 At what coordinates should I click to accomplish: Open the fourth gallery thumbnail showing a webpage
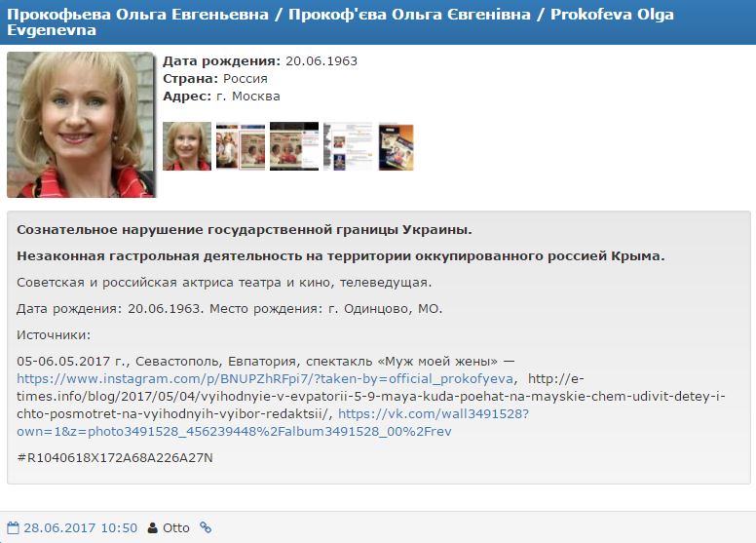click(348, 146)
